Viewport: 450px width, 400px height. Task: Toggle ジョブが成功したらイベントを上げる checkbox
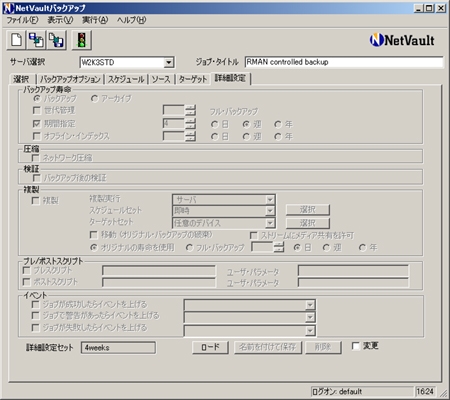35,305
